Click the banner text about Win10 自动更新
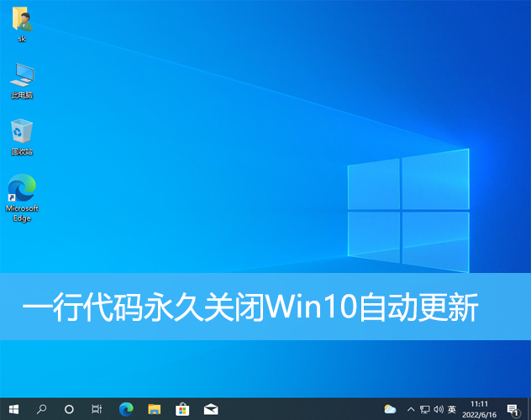The image size is (531, 420). point(250,308)
